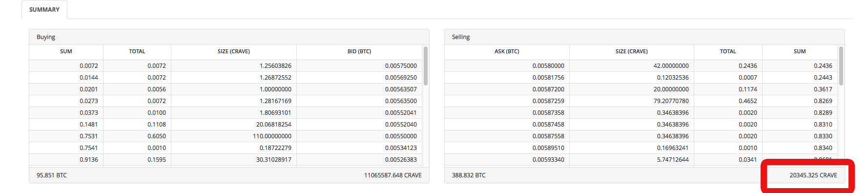This screenshot has height=193, width=868.
Task: Click the 388.832 BTC footer total
Action: coord(469,175)
